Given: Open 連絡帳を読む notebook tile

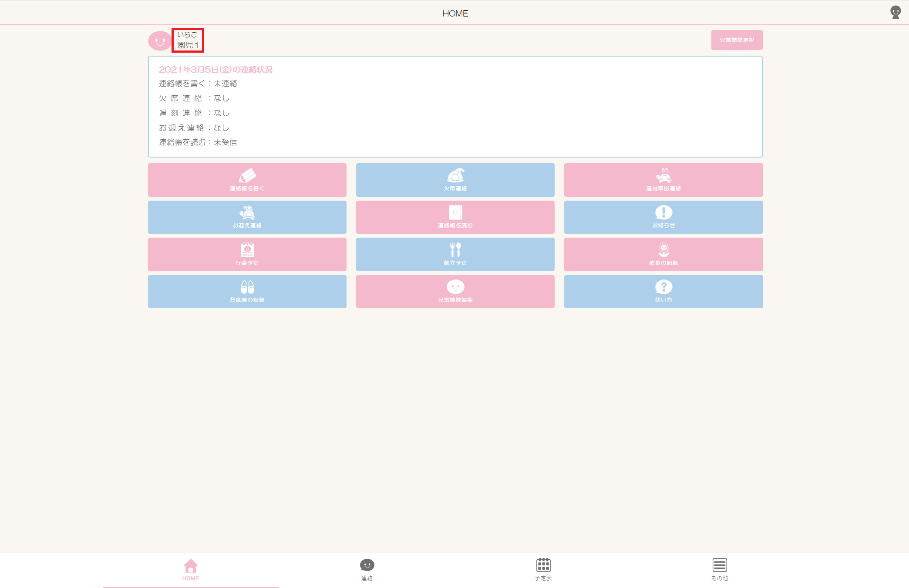Looking at the screenshot, I should [x=455, y=217].
